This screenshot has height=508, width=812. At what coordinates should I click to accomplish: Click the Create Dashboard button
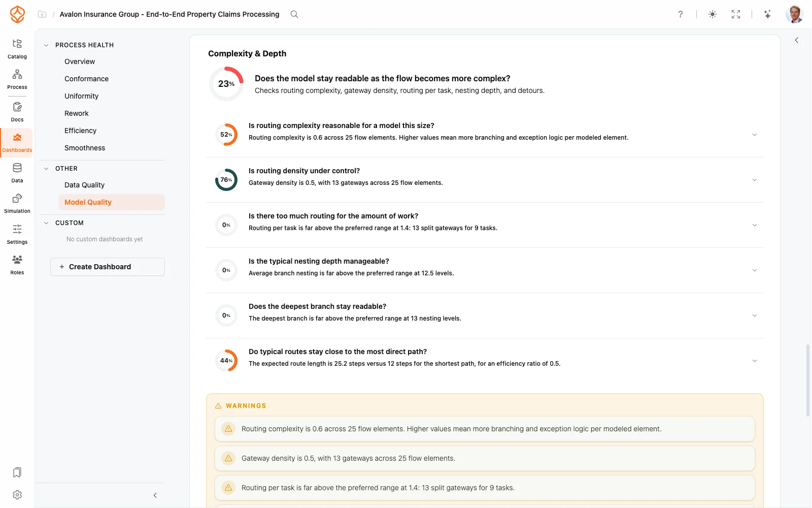click(x=108, y=267)
